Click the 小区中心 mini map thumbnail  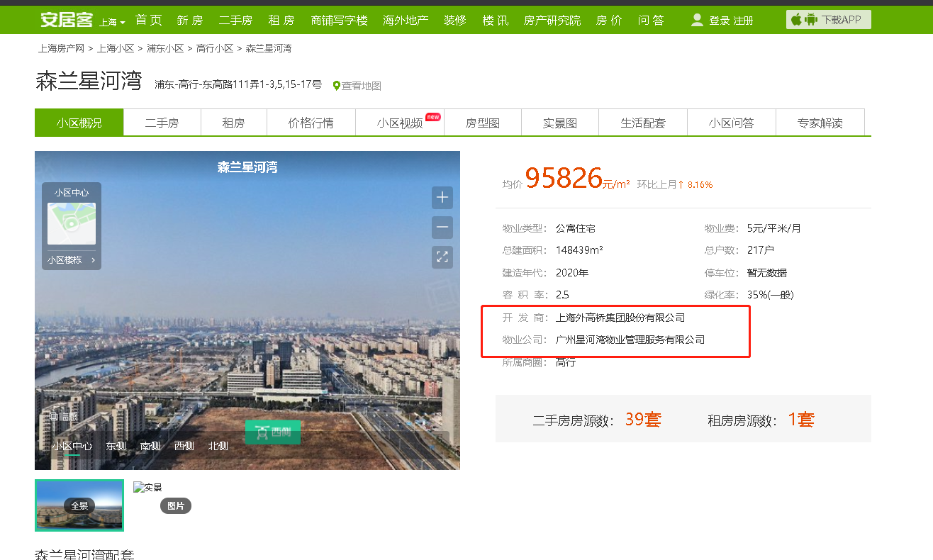tap(72, 223)
